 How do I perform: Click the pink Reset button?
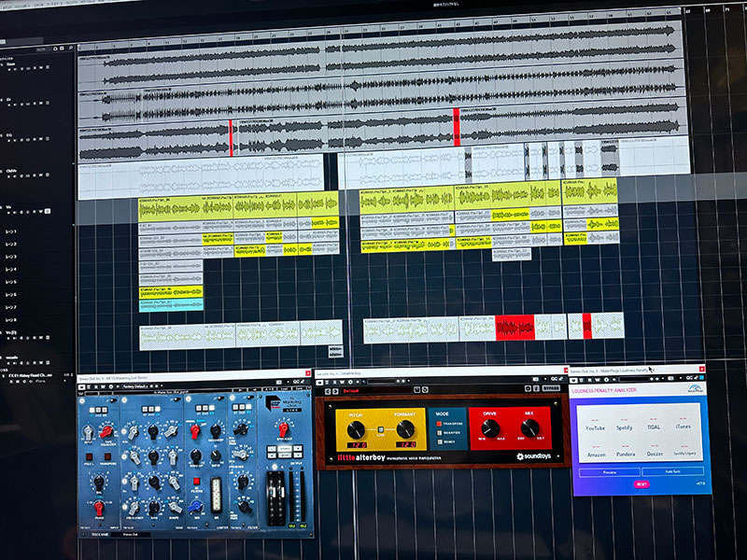click(x=641, y=484)
